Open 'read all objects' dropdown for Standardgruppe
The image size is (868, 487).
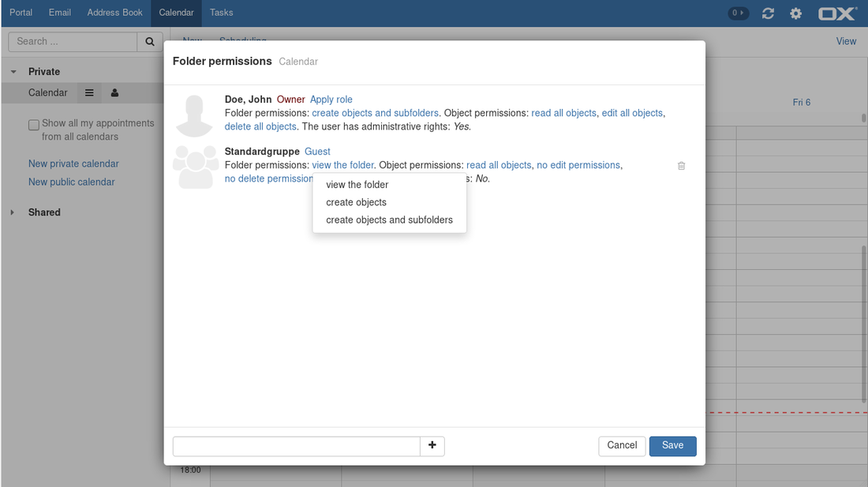pos(499,165)
